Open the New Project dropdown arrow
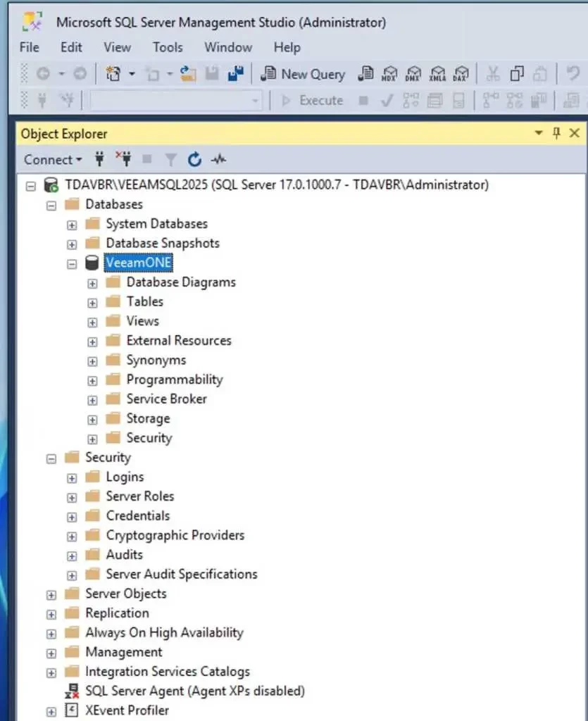This screenshot has height=721, width=588. 132,73
